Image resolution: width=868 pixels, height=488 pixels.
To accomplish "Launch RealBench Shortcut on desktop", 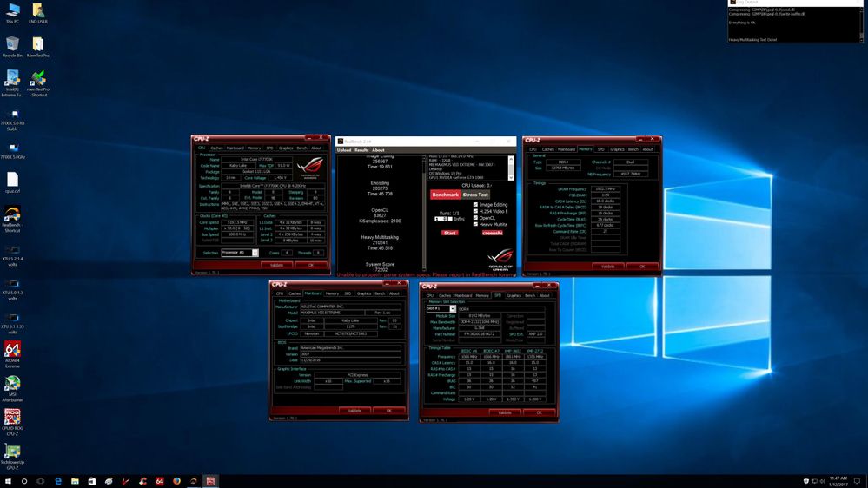I will click(12, 219).
